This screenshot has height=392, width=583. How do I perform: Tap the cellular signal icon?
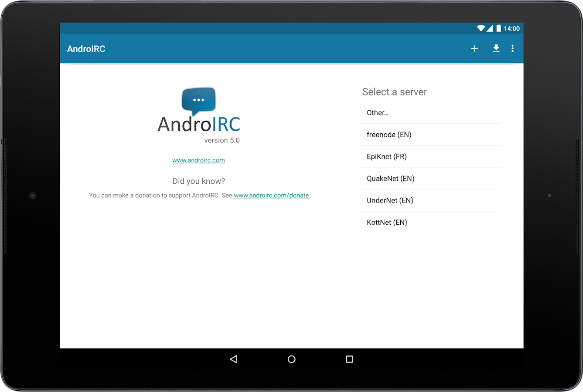pyautogui.click(x=490, y=28)
